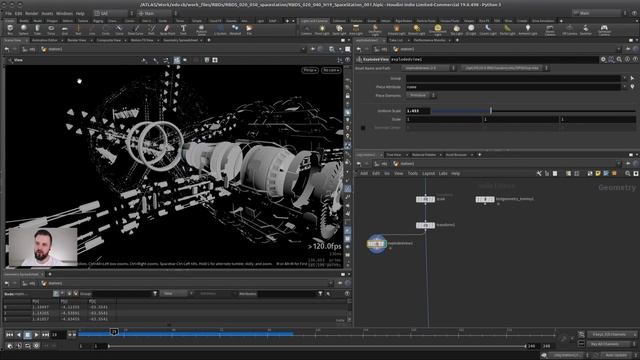Viewport: 640px width, 360px height.
Task: Add an Area Light from the shelf
Action: coord(356,29)
